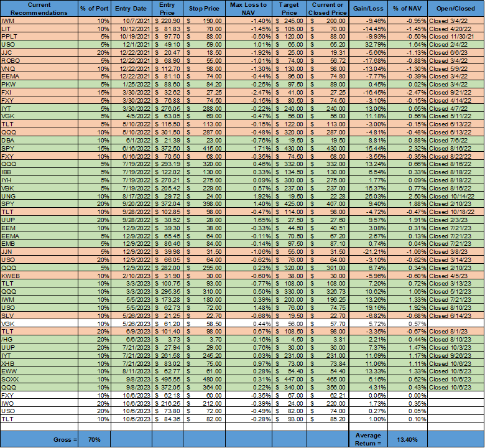Click the -17.68% loss cell for ROBO
485x448 pixels.
coord(368,61)
